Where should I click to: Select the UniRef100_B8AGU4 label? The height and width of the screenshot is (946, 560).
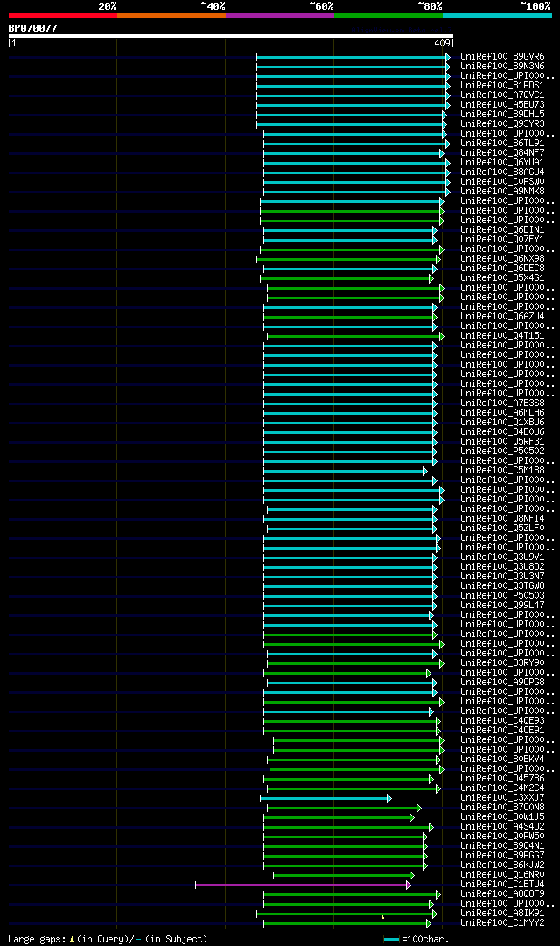pos(502,172)
